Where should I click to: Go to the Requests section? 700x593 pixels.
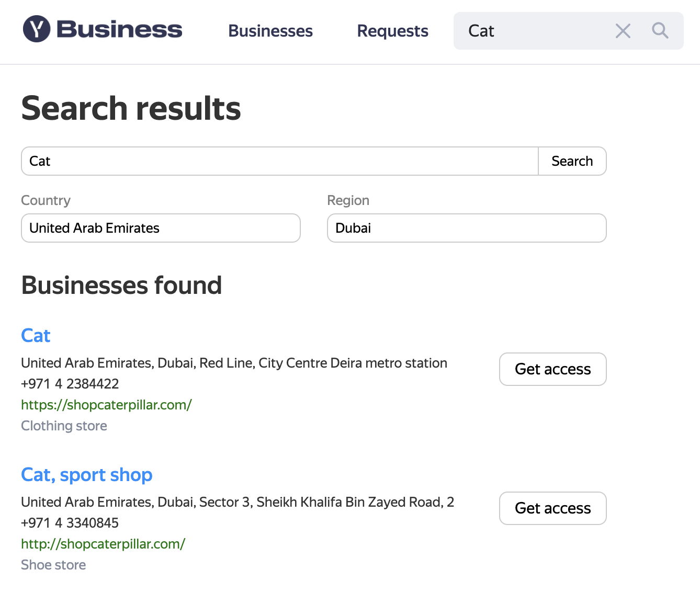pos(392,31)
